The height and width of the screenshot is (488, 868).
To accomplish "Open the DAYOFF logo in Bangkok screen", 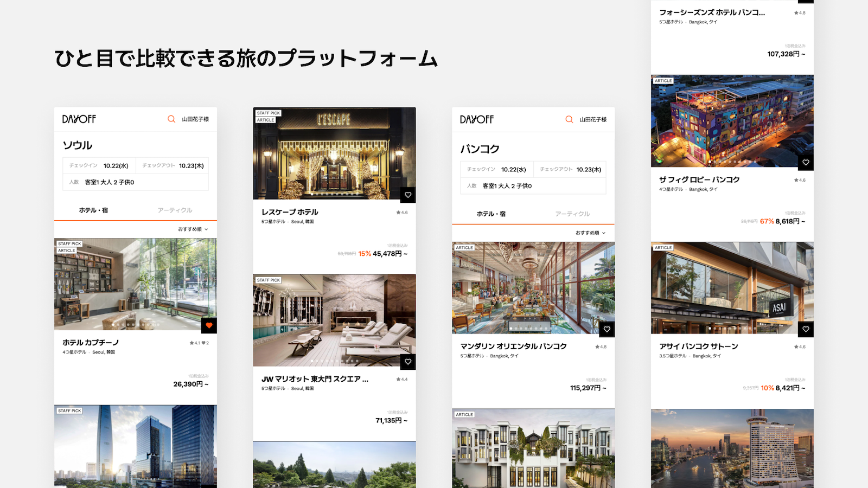I will tap(477, 120).
